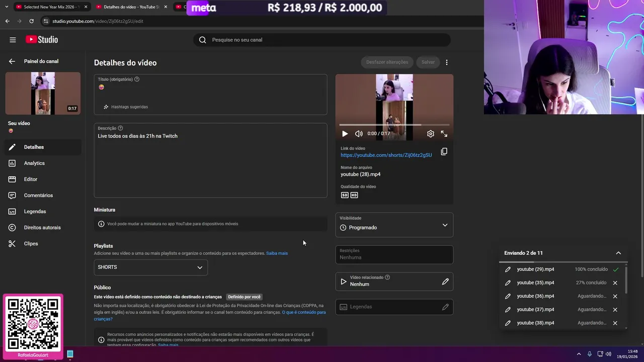Cancel upload of youtube (38).mp4
This screenshot has width=644, height=362.
[x=615, y=323]
